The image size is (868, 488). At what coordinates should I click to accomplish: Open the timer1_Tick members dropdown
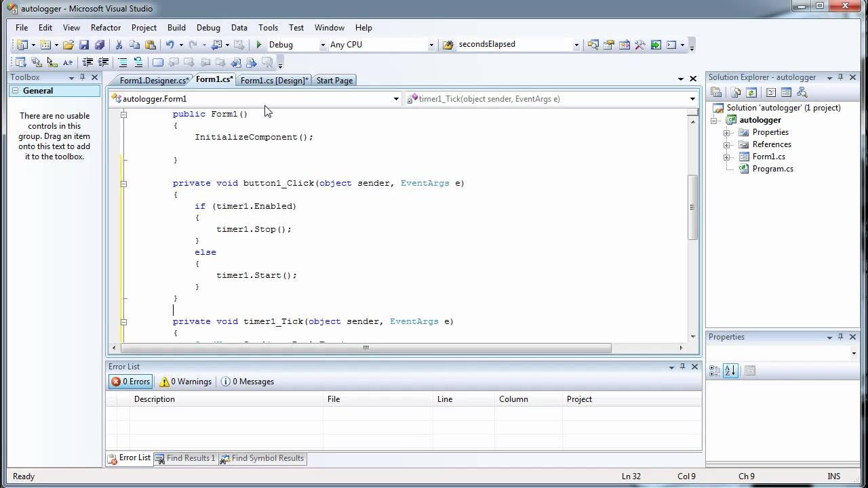coord(692,99)
